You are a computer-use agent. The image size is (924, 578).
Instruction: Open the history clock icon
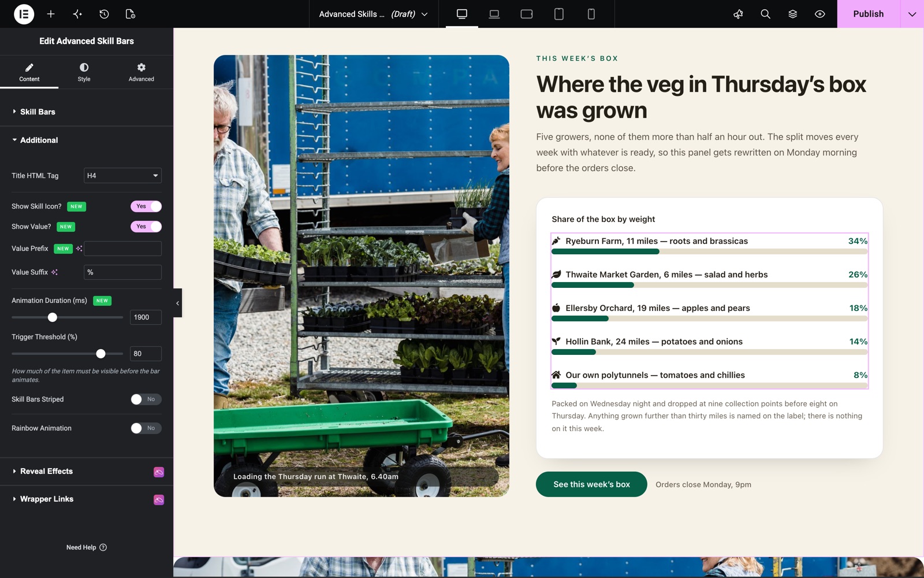click(x=104, y=14)
